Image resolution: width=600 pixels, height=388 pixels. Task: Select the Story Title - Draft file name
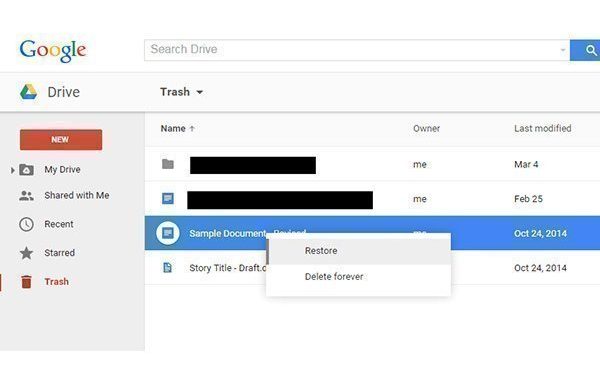click(228, 268)
